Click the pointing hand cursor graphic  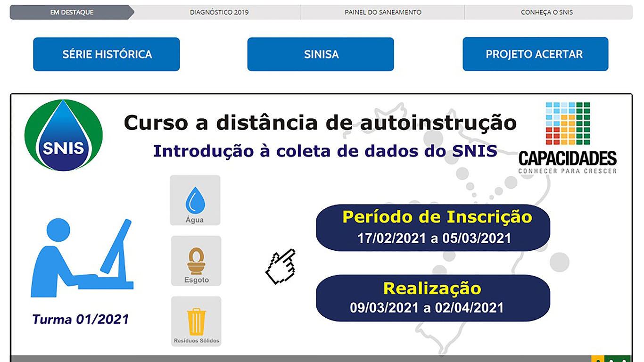coord(281,266)
